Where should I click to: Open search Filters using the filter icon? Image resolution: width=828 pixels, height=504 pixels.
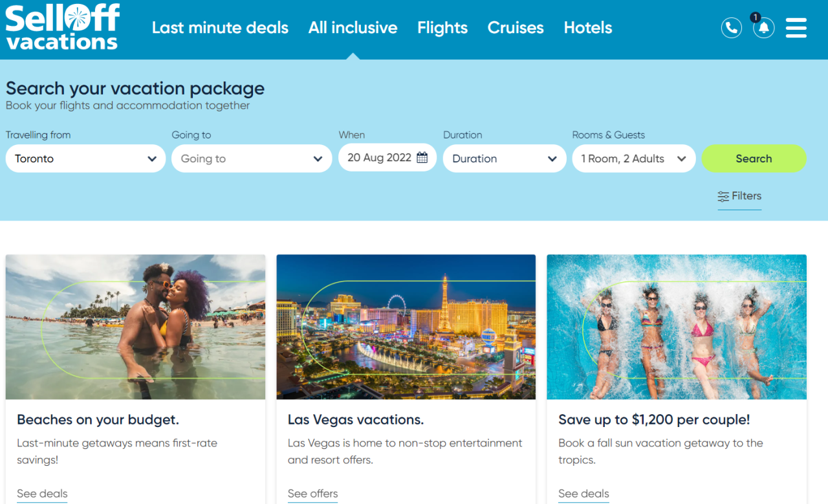point(723,195)
